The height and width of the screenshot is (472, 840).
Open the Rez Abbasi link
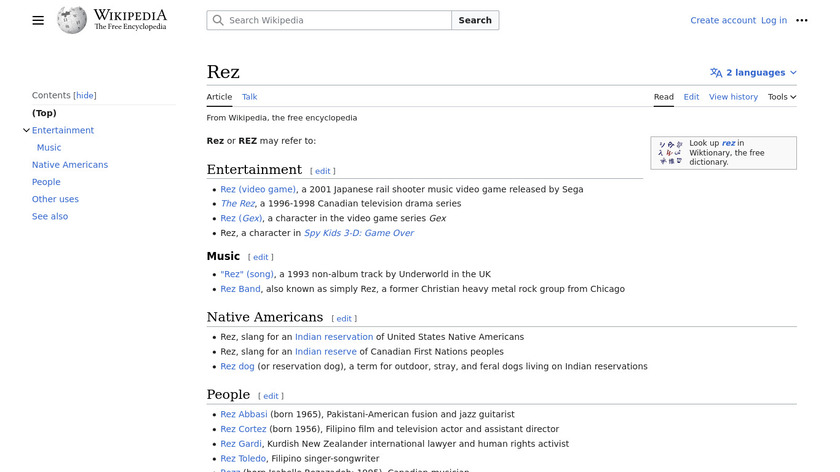(244, 414)
